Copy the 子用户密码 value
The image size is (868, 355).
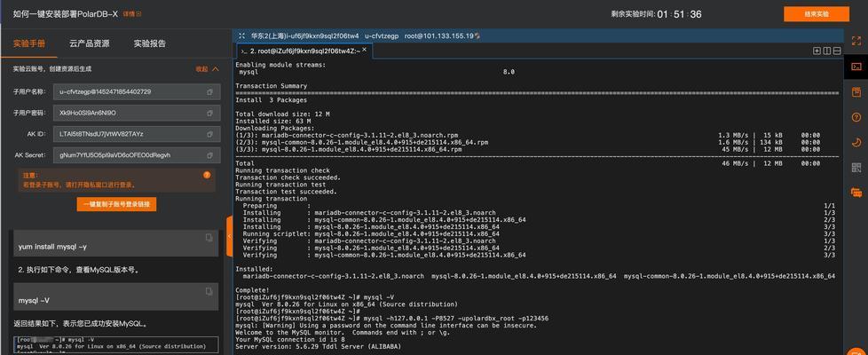[x=209, y=113]
